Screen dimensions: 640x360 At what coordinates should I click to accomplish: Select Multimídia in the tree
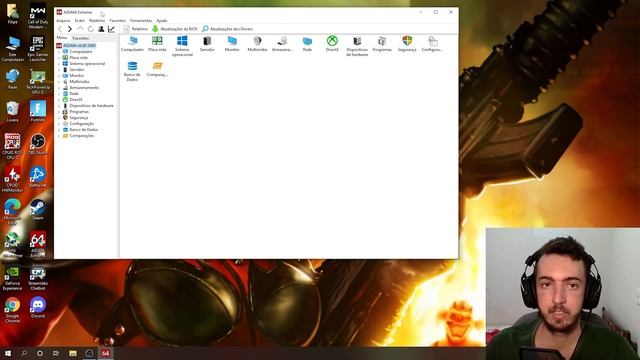click(79, 82)
